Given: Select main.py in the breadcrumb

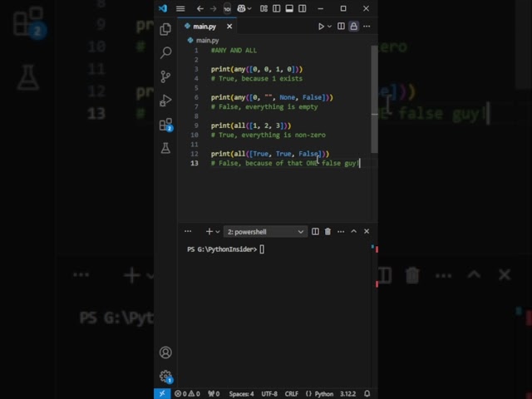Looking at the screenshot, I should pyautogui.click(x=207, y=41).
